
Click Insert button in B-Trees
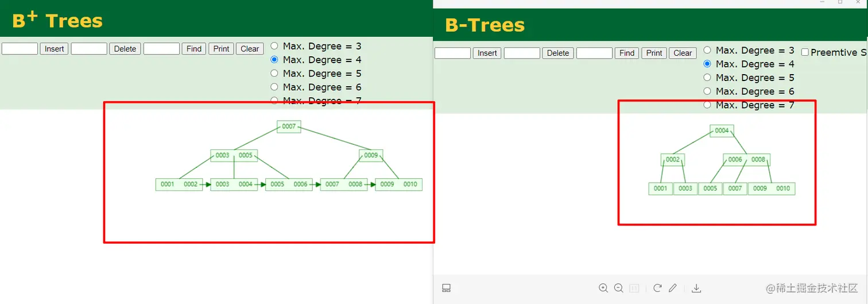[487, 53]
